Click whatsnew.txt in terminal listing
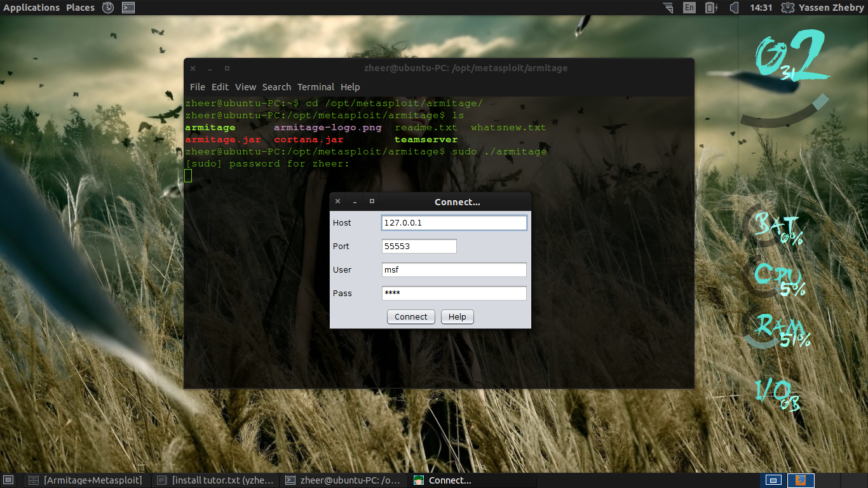Screen dimensions: 868x488 (508, 128)
